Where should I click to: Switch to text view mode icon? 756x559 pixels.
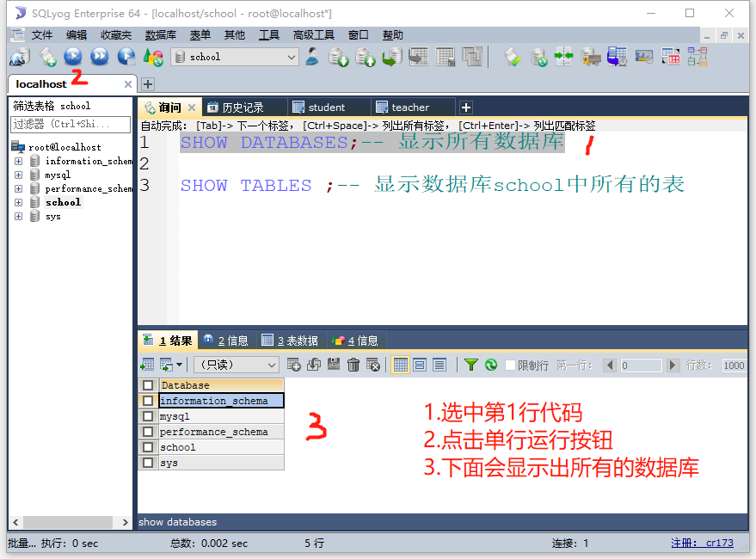click(439, 365)
